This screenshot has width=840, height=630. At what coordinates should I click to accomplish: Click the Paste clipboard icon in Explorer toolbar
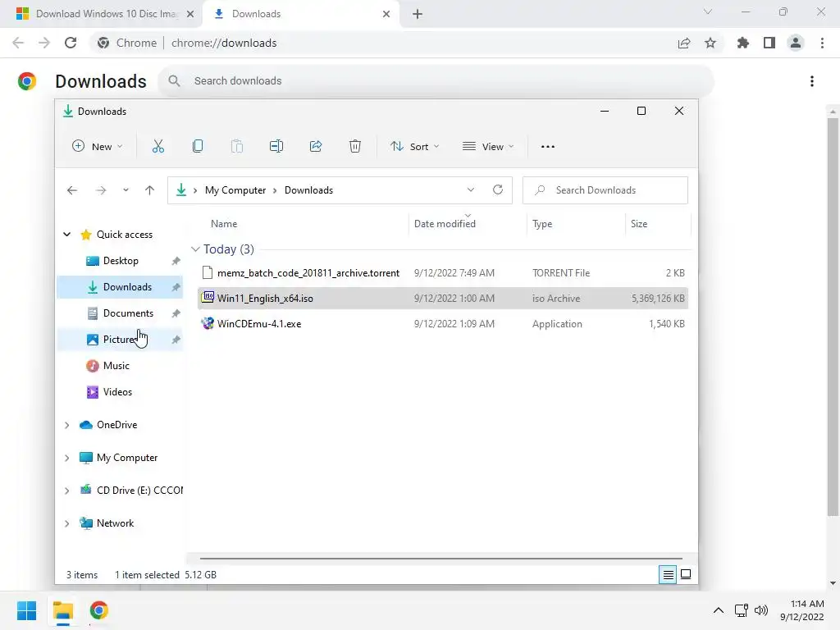237,146
